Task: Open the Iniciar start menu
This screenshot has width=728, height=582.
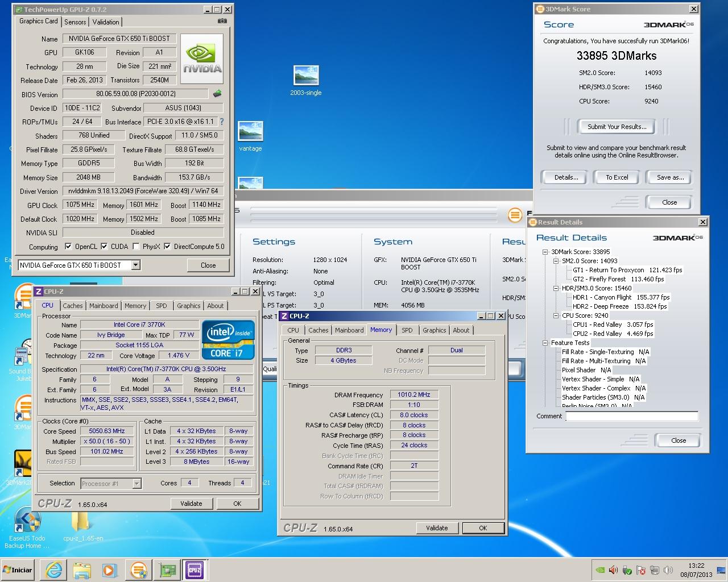Action: 18,570
